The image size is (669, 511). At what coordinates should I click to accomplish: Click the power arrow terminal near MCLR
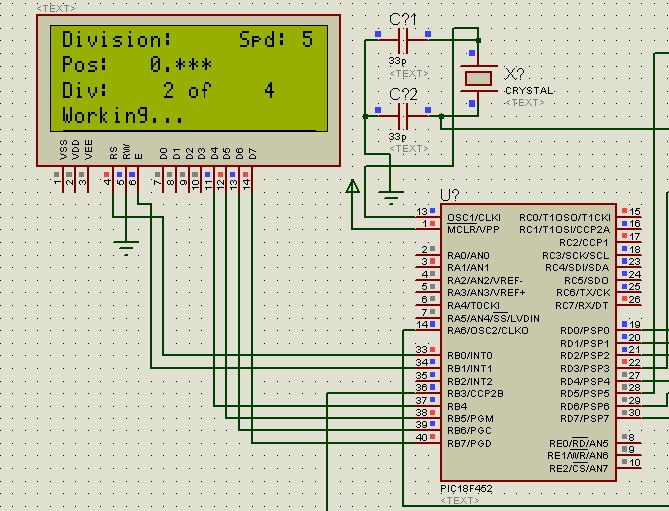tap(352, 186)
